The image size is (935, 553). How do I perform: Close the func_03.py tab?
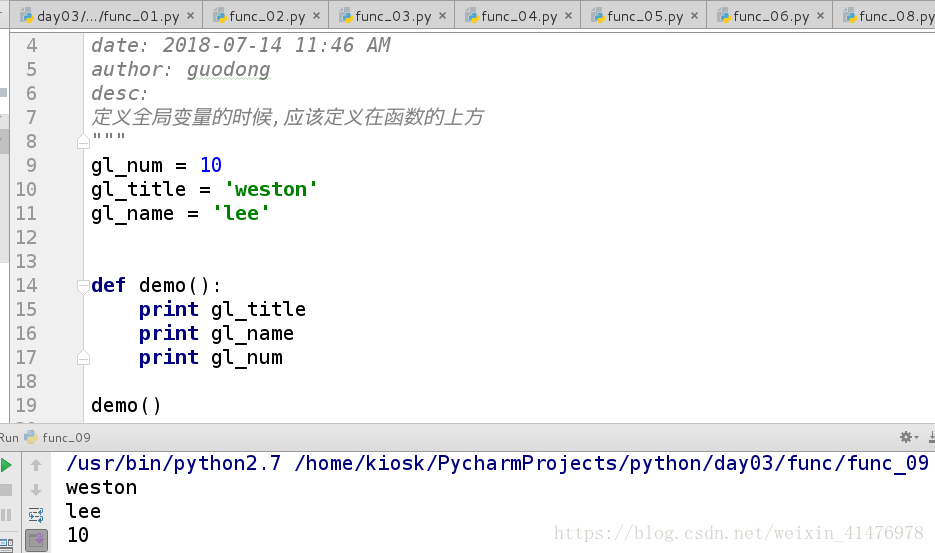[442, 16]
